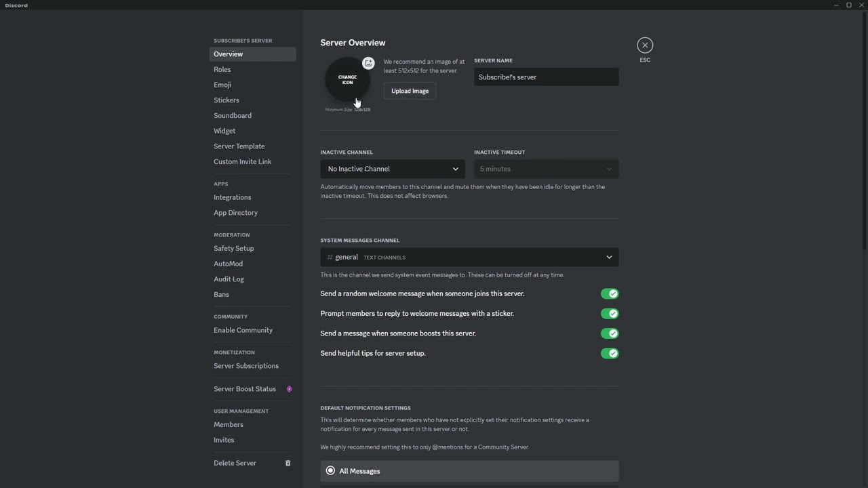Toggle prompt members to reply with sticker
Image resolution: width=868 pixels, height=488 pixels.
610,314
